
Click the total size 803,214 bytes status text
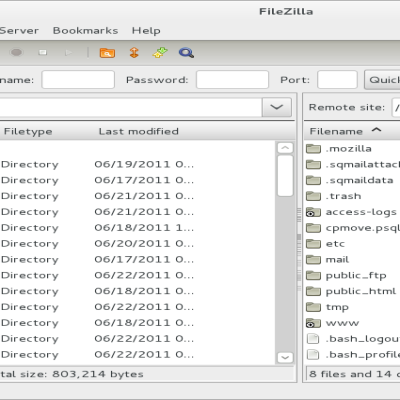click(x=71, y=374)
